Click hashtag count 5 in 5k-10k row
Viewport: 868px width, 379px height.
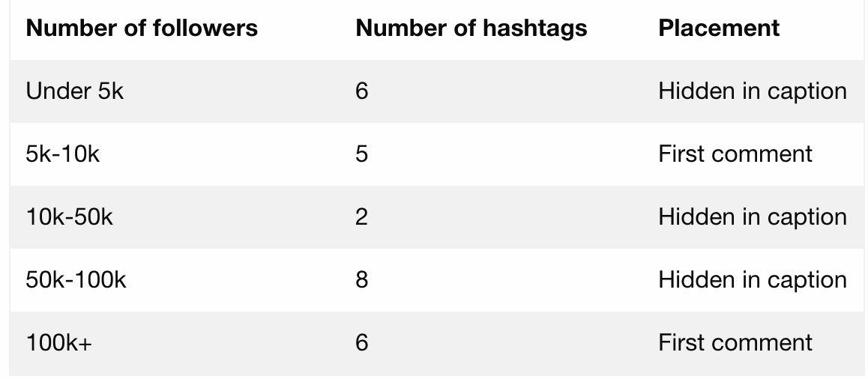(362, 154)
